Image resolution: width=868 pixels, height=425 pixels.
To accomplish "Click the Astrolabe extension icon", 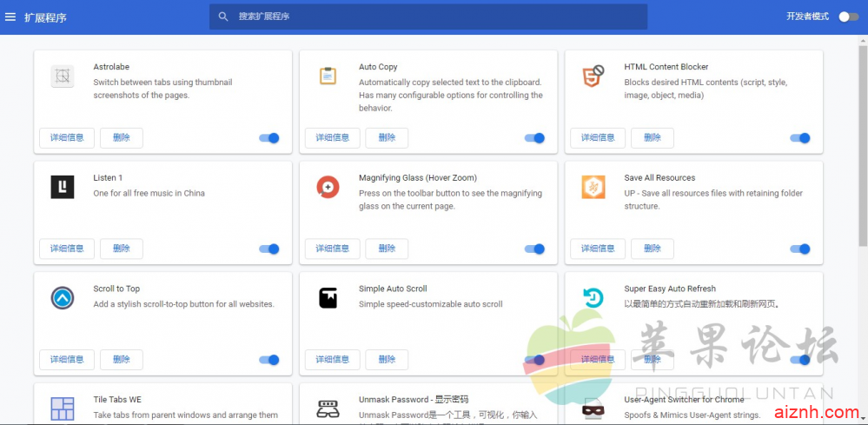I will 62,76.
